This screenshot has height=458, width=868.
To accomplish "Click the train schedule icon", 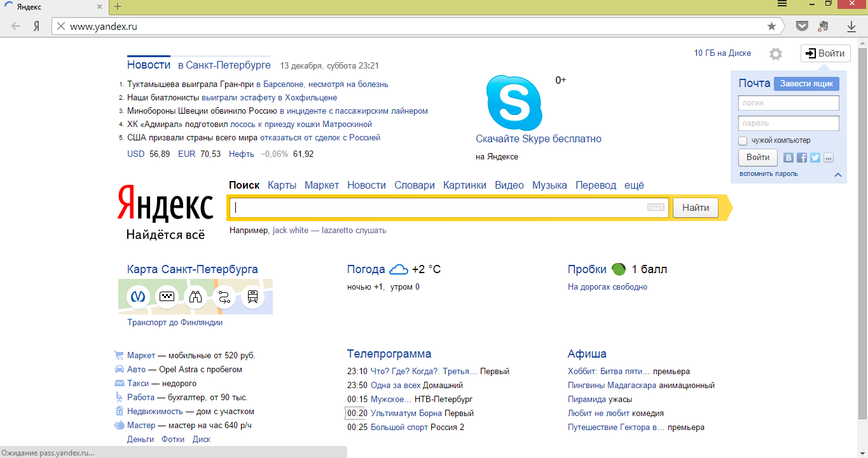I will coord(252,297).
